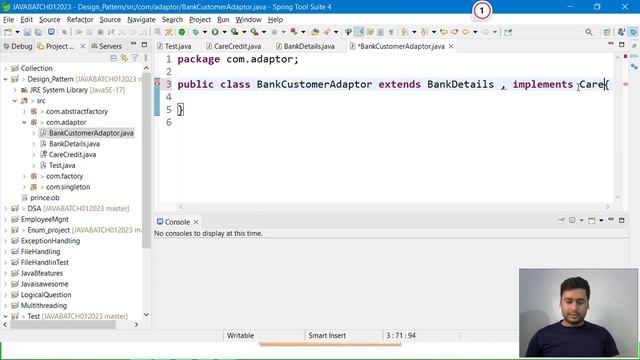
Task: Toggle Mark Occurrences in the toolbar
Action: point(360,32)
